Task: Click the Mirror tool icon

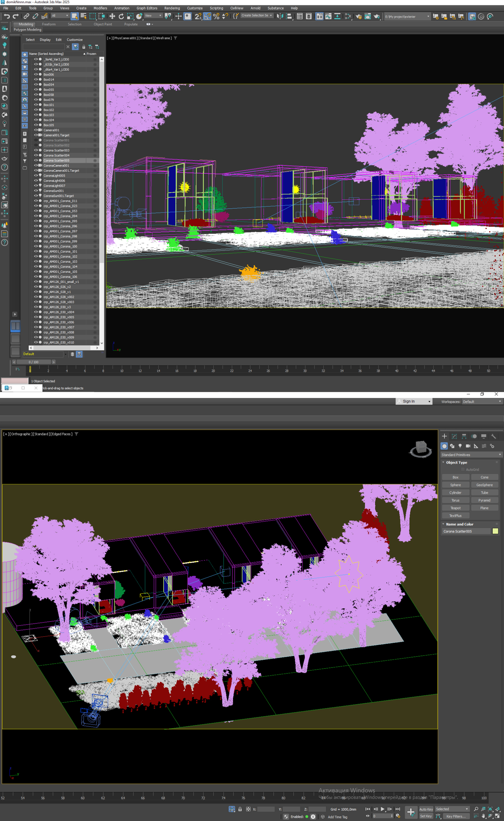Action: click(x=280, y=16)
